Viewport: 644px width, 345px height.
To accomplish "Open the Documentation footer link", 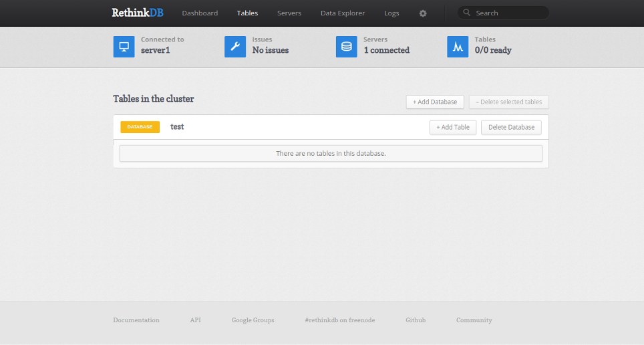I will point(136,320).
